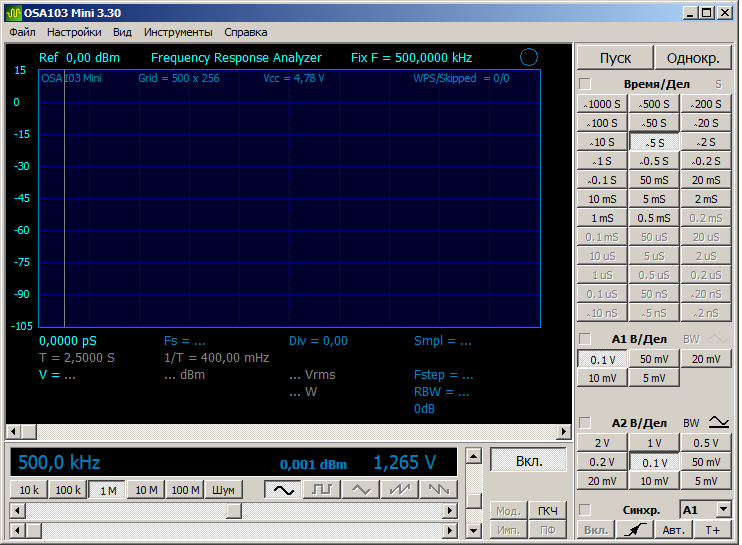Open the Вид menu
Screen dimensions: 742x545
[x=122, y=32]
